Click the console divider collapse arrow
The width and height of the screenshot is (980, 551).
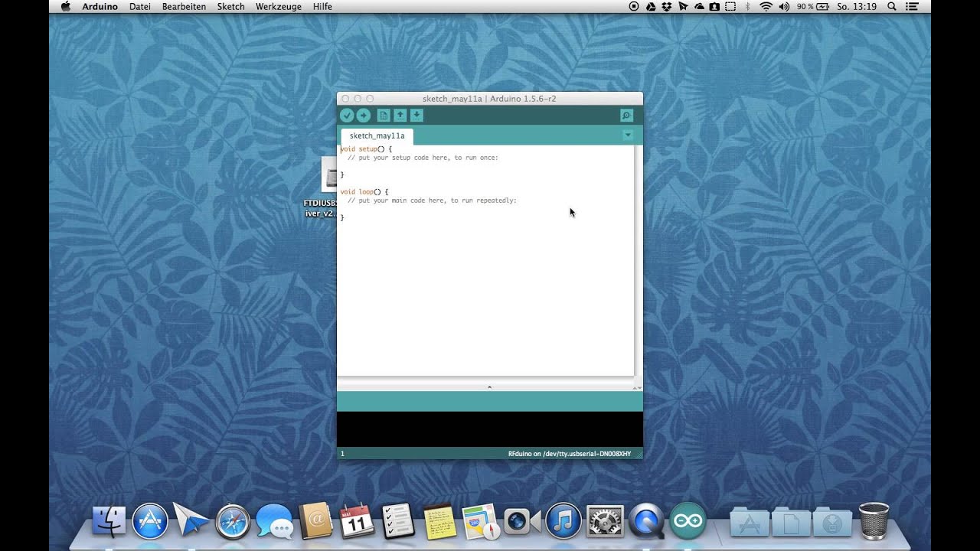489,388
